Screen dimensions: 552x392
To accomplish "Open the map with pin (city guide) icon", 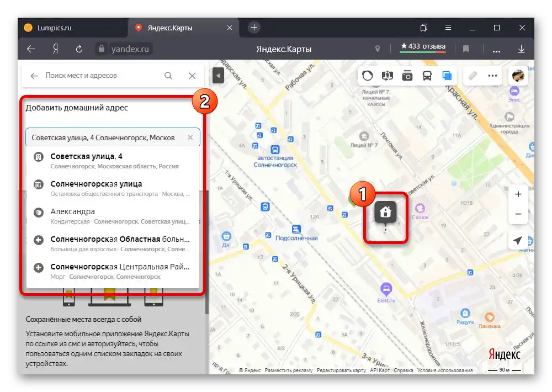I will coord(388,76).
